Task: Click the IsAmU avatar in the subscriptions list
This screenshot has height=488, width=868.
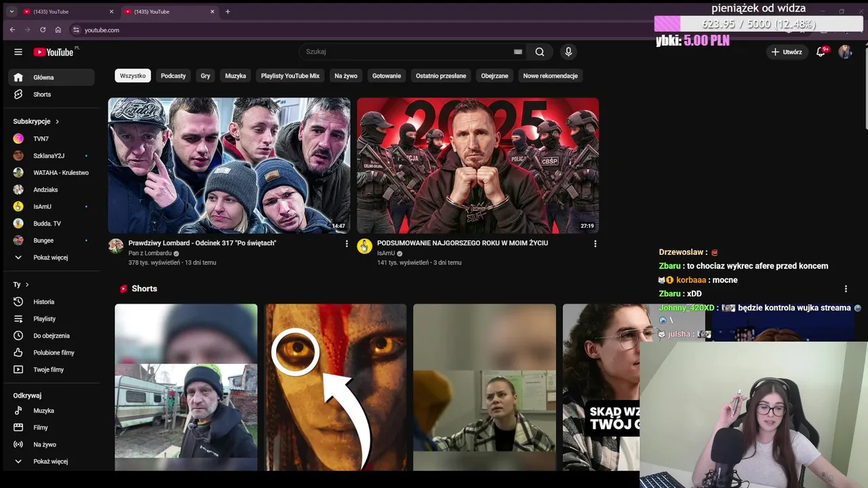Action: (x=18, y=206)
